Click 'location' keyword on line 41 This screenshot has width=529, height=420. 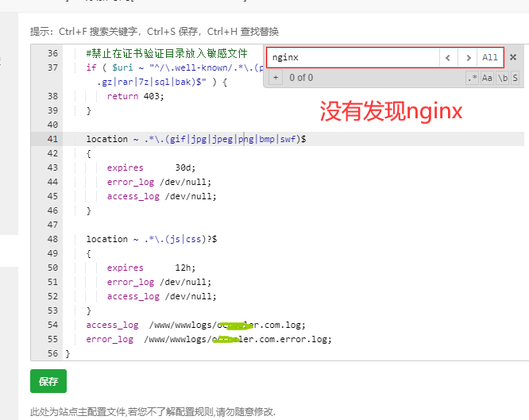(x=107, y=139)
